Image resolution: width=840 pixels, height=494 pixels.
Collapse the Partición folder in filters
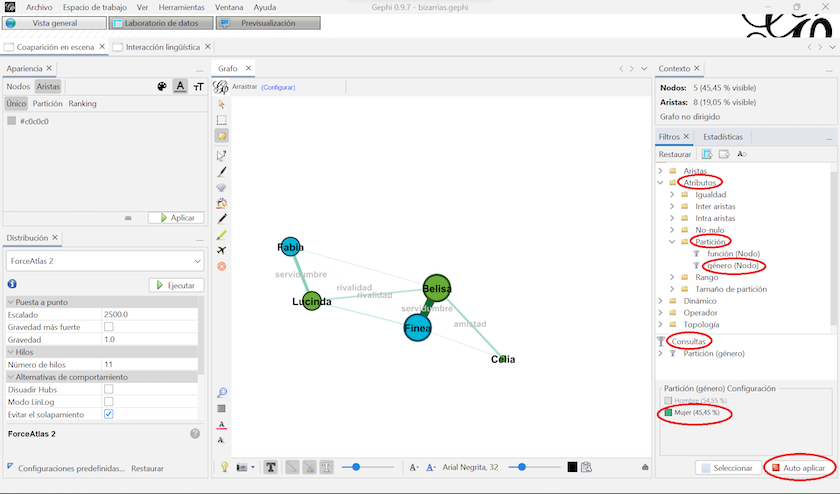672,241
